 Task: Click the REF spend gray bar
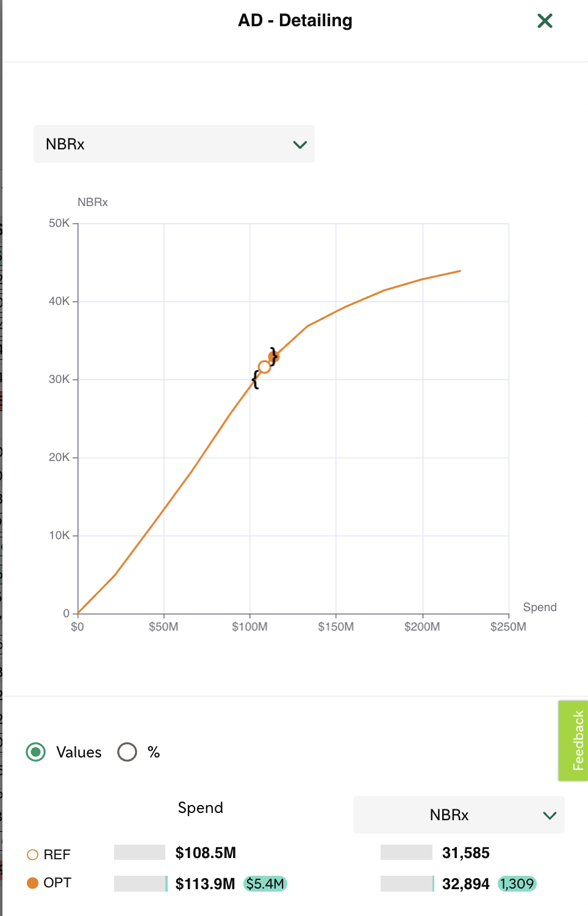[x=140, y=853]
